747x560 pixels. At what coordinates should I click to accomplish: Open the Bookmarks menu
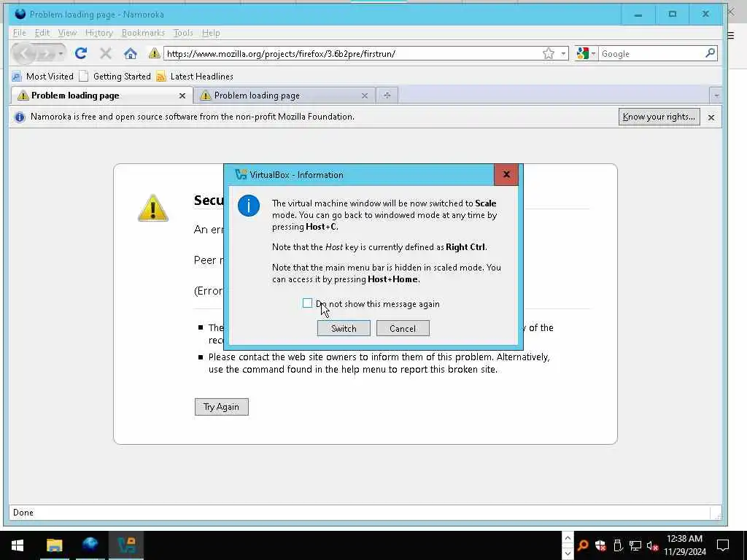click(143, 33)
